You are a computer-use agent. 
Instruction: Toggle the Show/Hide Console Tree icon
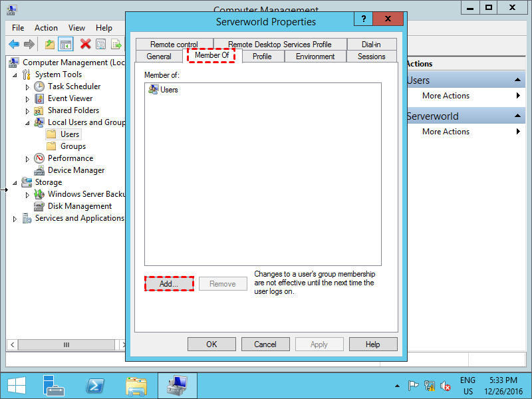click(65, 44)
